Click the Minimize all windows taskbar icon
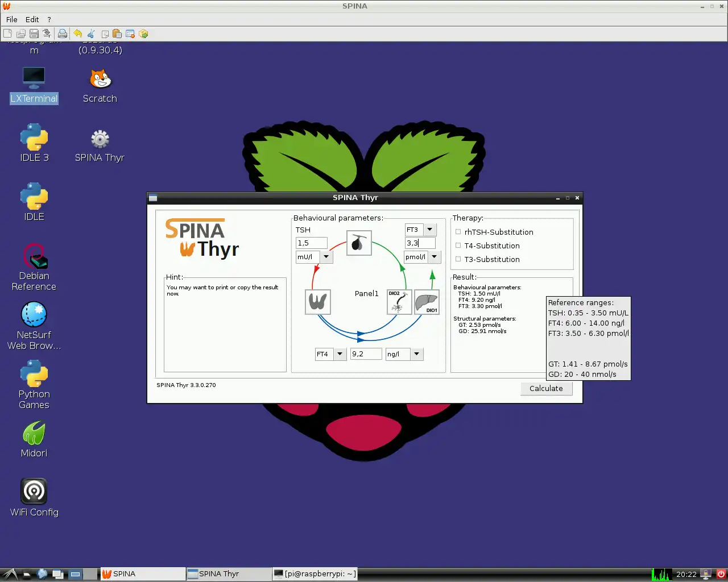The width and height of the screenshot is (728, 582). pyautogui.click(x=58, y=574)
